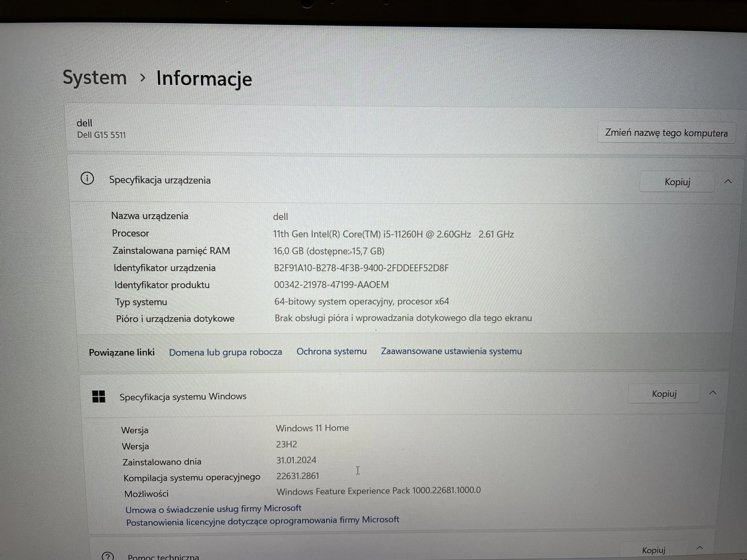Go back to System breadcrumb
The image size is (747, 560).
95,77
